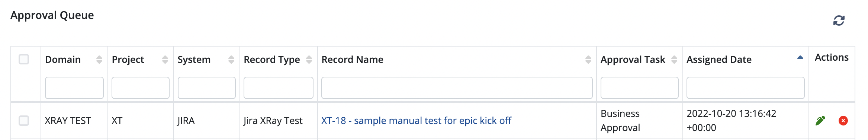Sort by Record Type column arrows

point(309,60)
